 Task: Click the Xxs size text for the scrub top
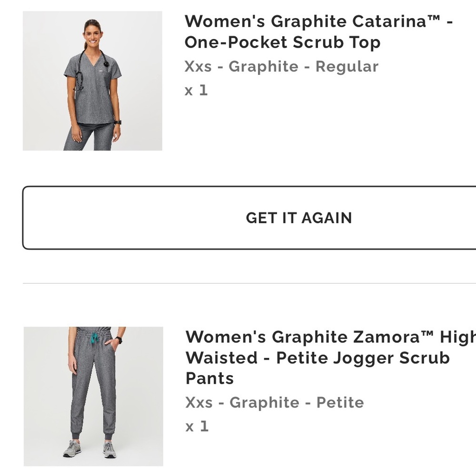click(x=198, y=67)
